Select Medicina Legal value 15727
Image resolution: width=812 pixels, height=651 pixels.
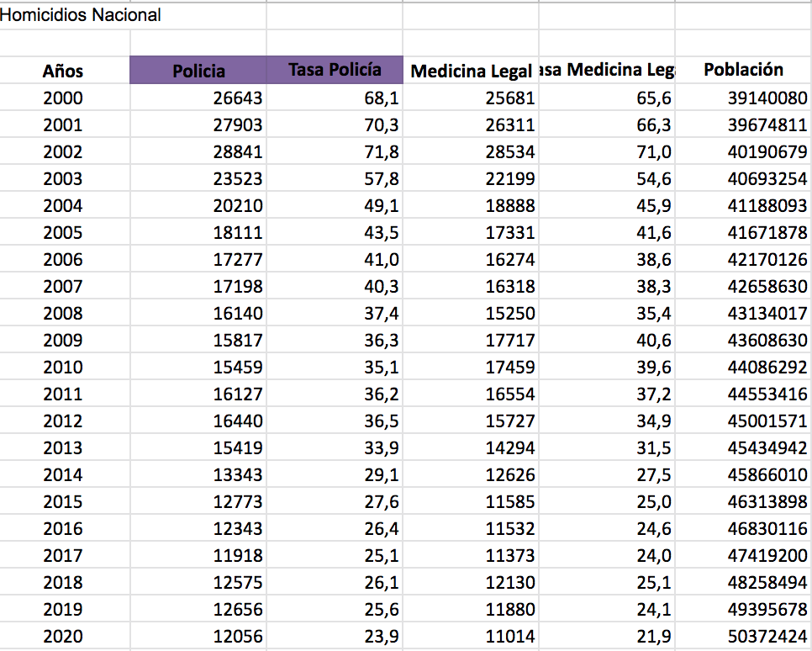coord(472,421)
